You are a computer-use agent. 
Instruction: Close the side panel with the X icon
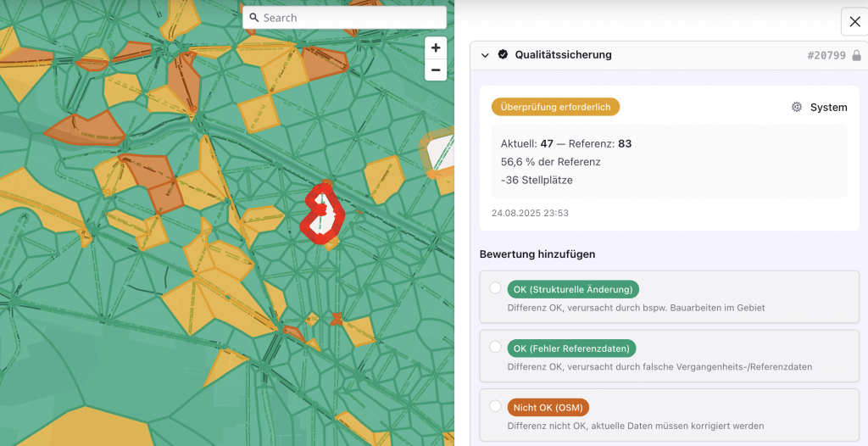click(853, 22)
